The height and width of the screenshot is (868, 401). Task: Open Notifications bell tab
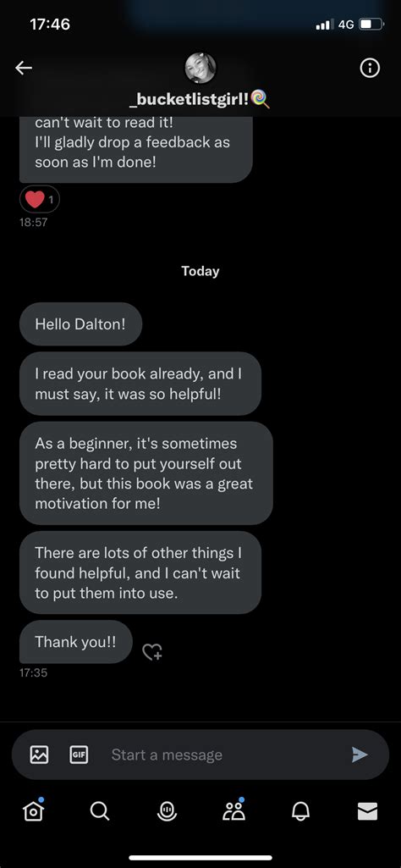(301, 811)
